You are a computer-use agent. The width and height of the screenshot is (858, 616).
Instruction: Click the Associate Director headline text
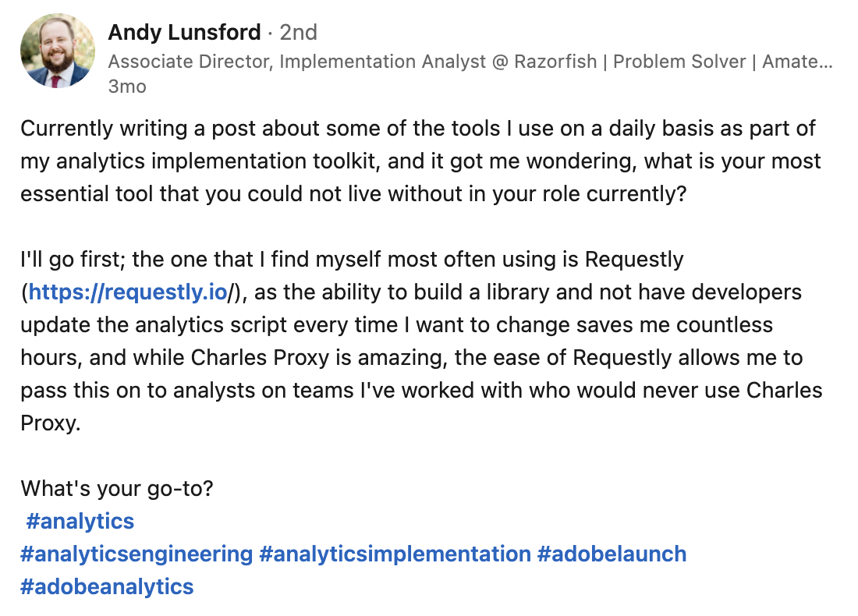click(470, 62)
